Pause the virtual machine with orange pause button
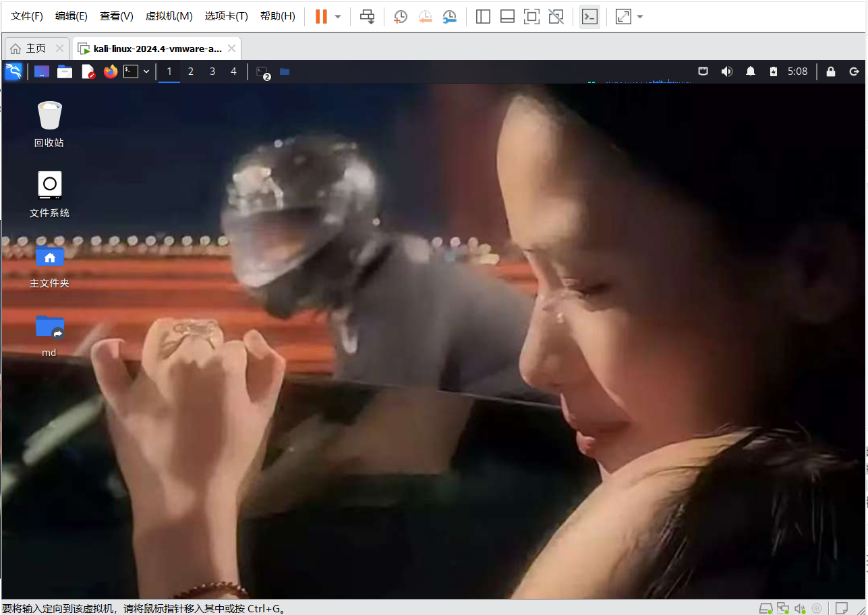This screenshot has height=615, width=868. tap(321, 16)
